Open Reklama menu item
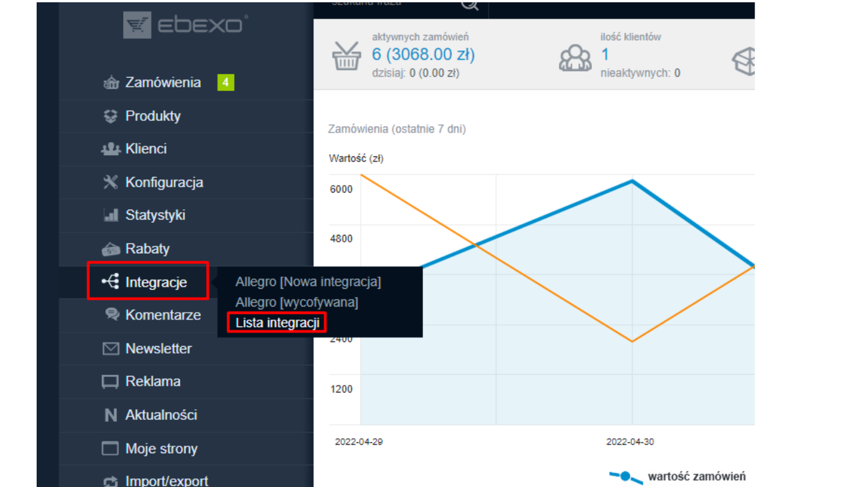868x487 pixels. [x=153, y=381]
